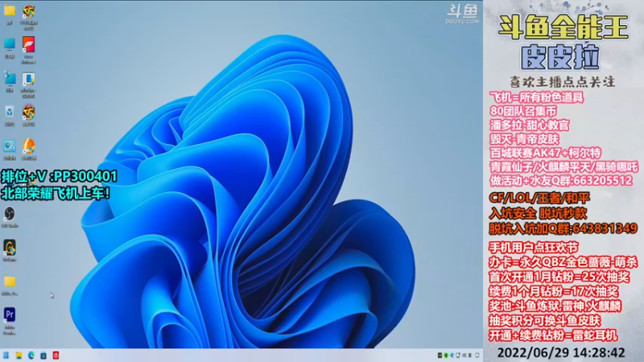Open the Windows Start menu
This screenshot has width=644, height=362.
coord(6,356)
